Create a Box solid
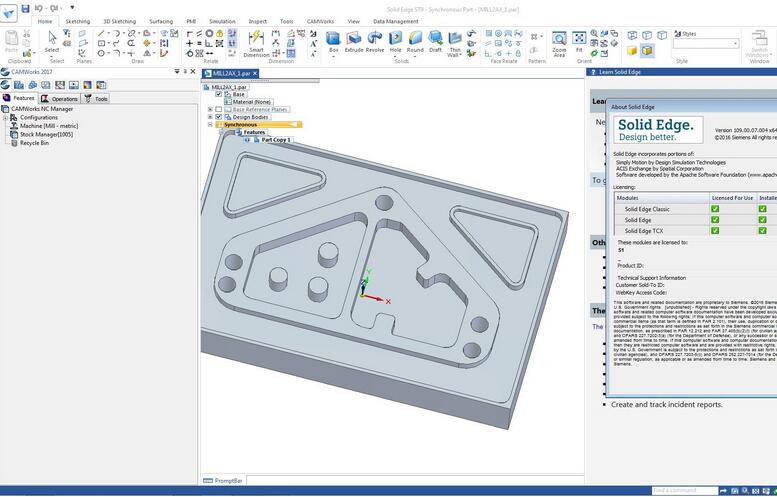Image resolution: width=777 pixels, height=497 pixels. pos(333,41)
